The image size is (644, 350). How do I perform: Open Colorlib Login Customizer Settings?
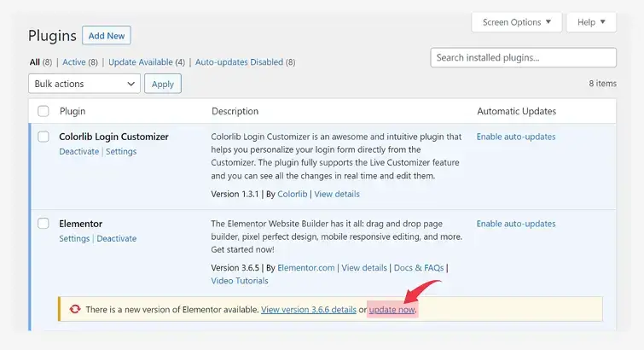click(121, 151)
